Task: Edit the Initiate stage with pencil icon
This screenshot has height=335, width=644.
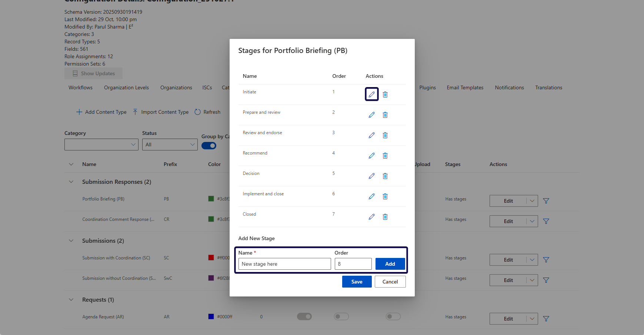Action: pos(371,94)
